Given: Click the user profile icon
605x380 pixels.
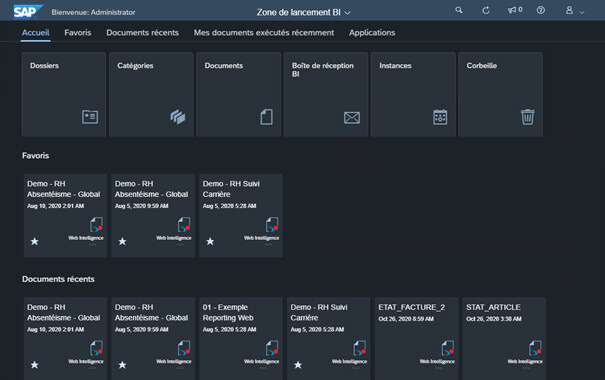Looking at the screenshot, I should (x=569, y=10).
